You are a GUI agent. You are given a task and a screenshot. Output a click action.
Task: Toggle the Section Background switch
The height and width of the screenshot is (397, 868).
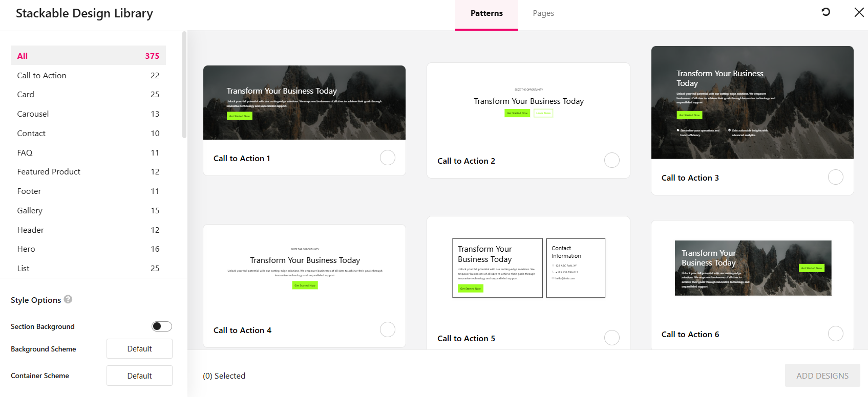161,326
